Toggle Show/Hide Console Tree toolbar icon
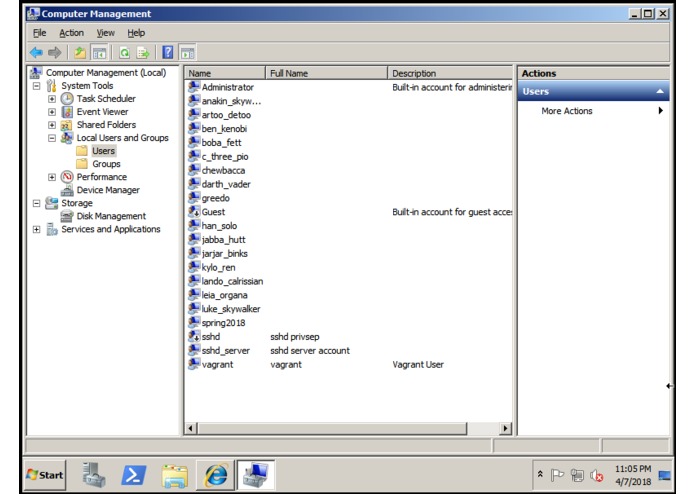The image size is (695, 494). 99,53
